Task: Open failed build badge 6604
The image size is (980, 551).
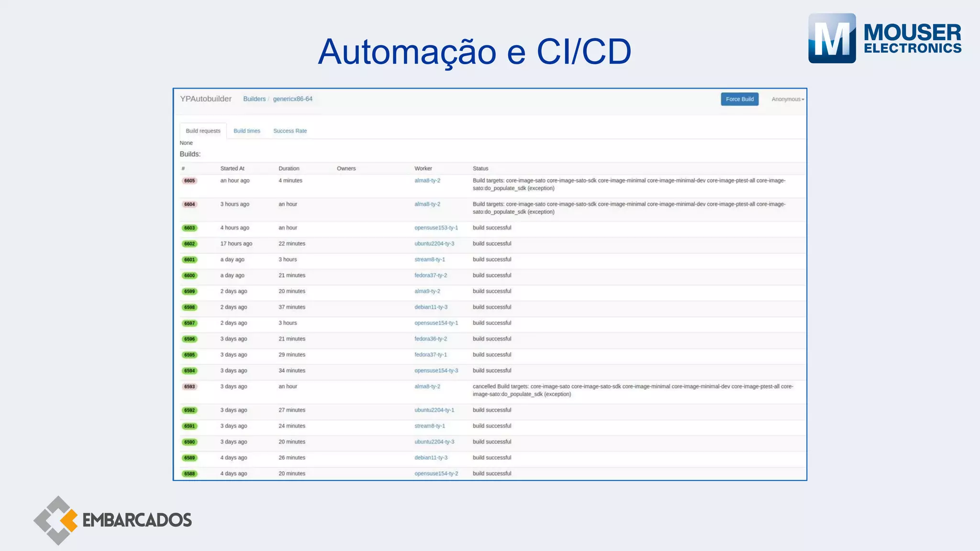Action: [x=189, y=204]
